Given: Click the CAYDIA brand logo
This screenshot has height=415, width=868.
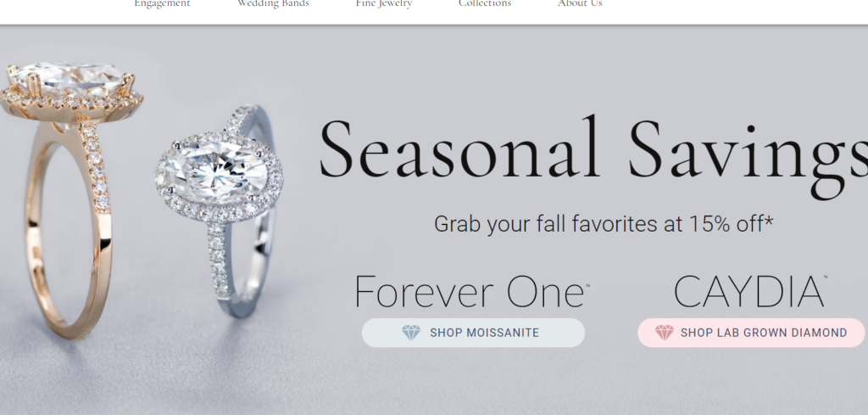Looking at the screenshot, I should click(x=750, y=291).
